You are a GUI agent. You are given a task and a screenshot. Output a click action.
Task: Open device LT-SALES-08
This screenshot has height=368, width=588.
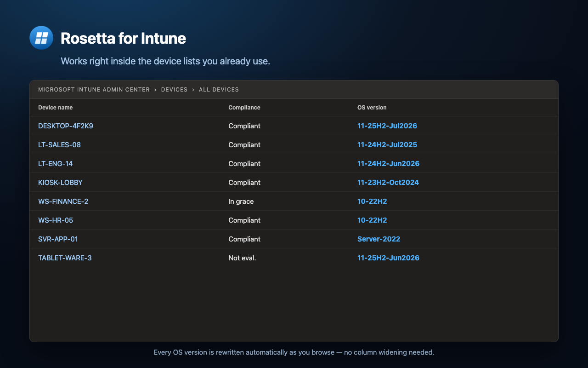tap(59, 145)
